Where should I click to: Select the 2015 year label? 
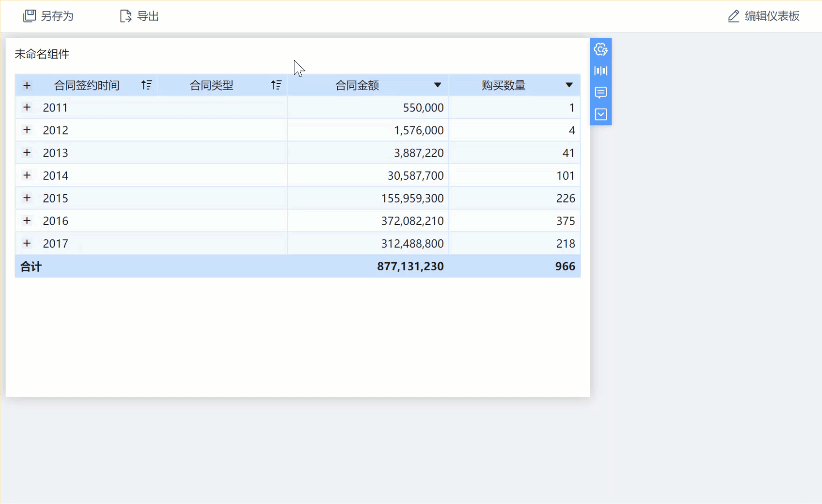click(56, 198)
